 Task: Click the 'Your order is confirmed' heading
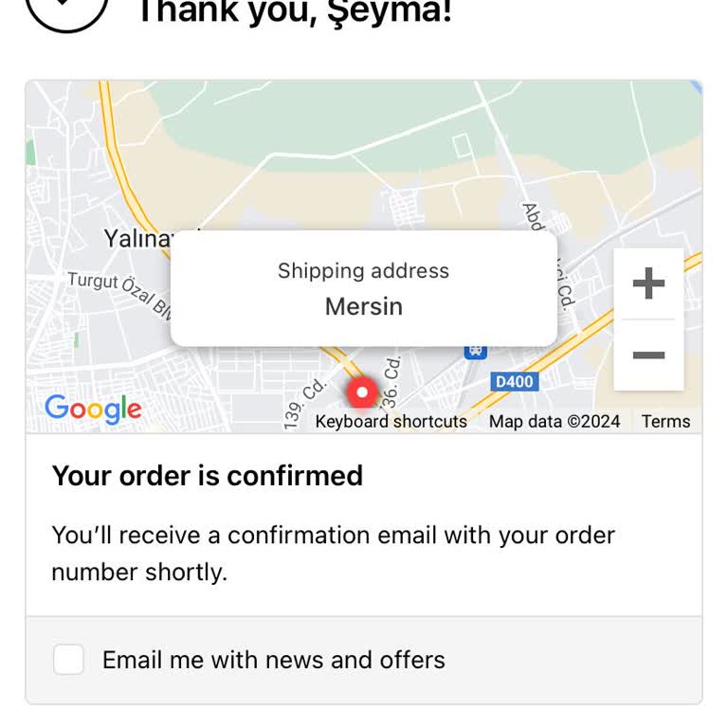click(207, 476)
